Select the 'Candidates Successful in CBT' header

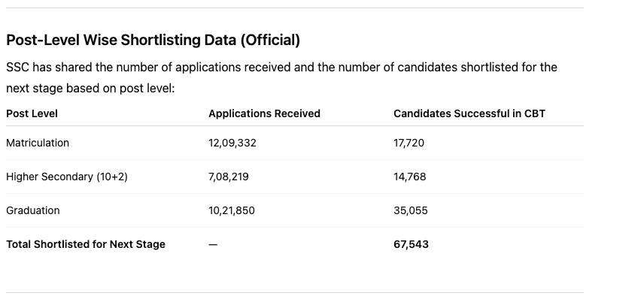click(x=469, y=113)
